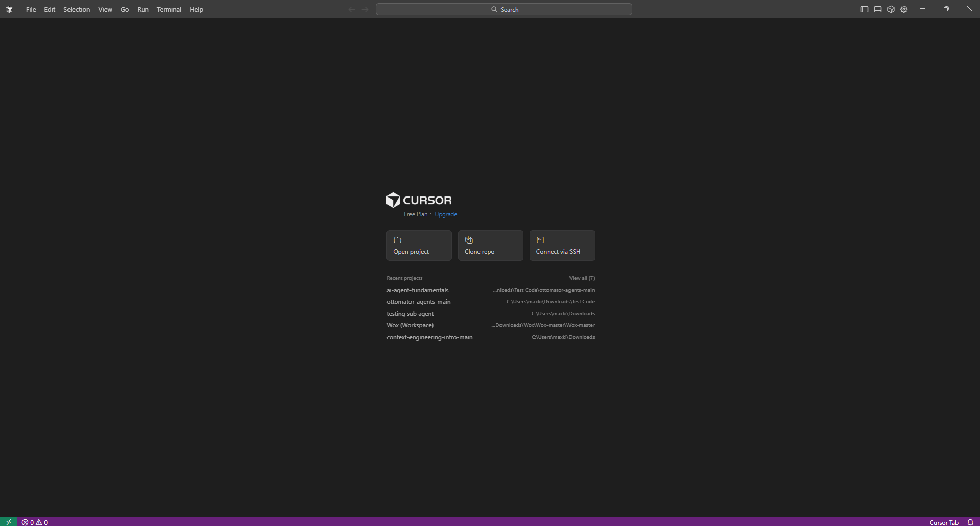Image resolution: width=980 pixels, height=526 pixels.
Task: Open the Edit menu
Action: click(x=50, y=9)
